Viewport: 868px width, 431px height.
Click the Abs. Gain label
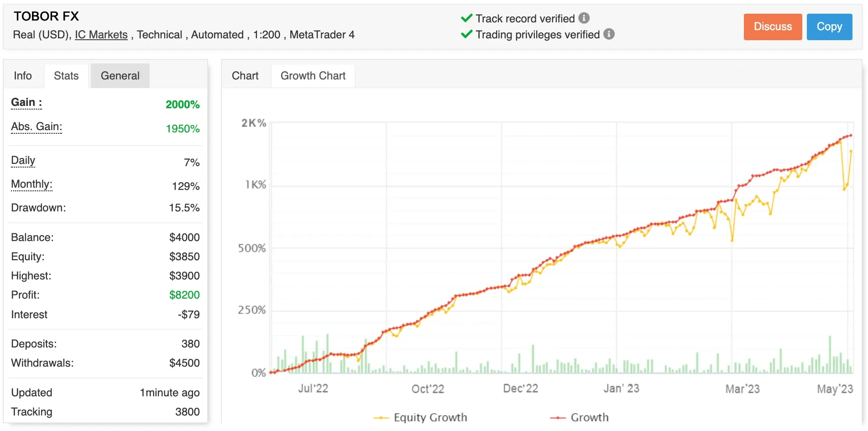[36, 127]
